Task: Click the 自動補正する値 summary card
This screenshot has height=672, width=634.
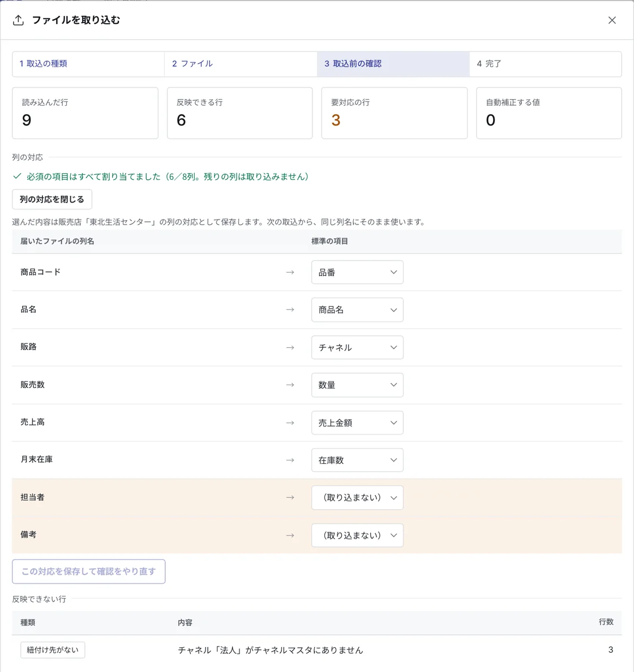Action: point(549,113)
